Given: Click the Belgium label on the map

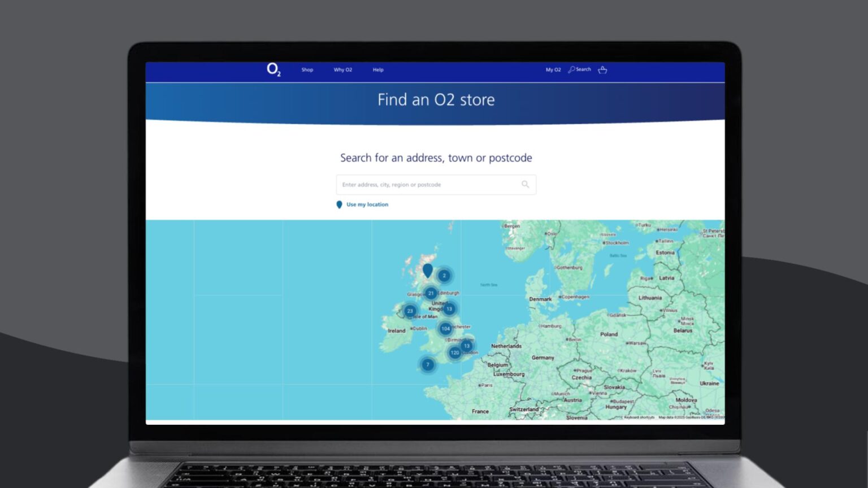Looking at the screenshot, I should pos(498,365).
